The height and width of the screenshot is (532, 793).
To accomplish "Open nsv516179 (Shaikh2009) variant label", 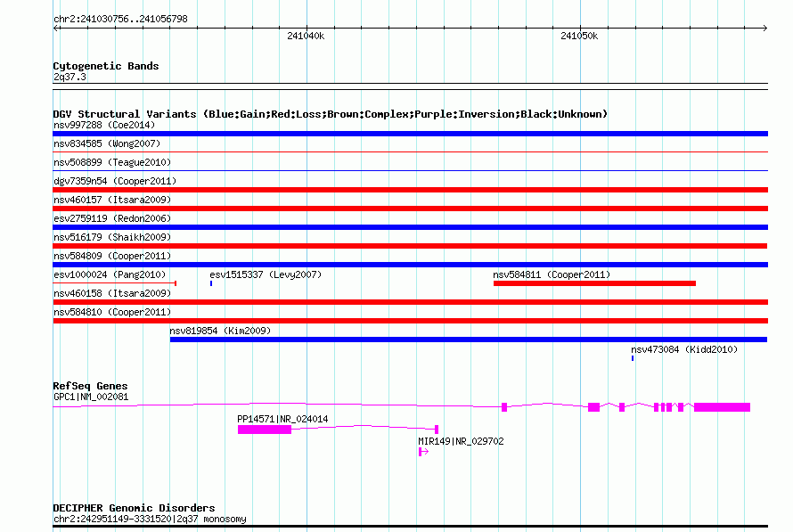I will click(x=112, y=237).
